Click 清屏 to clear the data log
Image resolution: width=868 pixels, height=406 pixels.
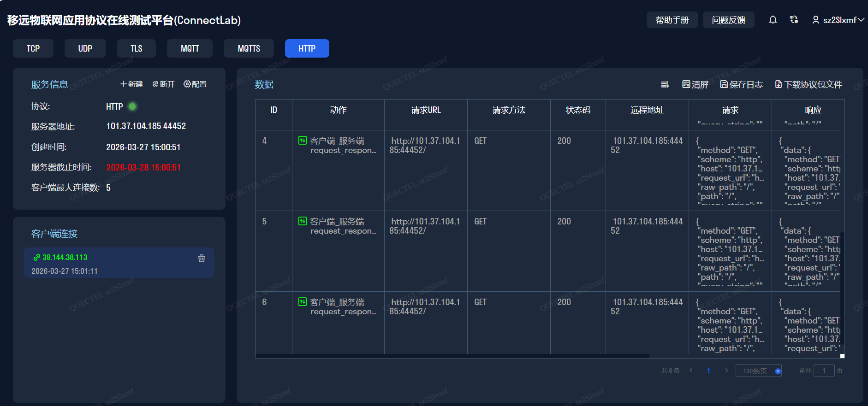point(695,84)
